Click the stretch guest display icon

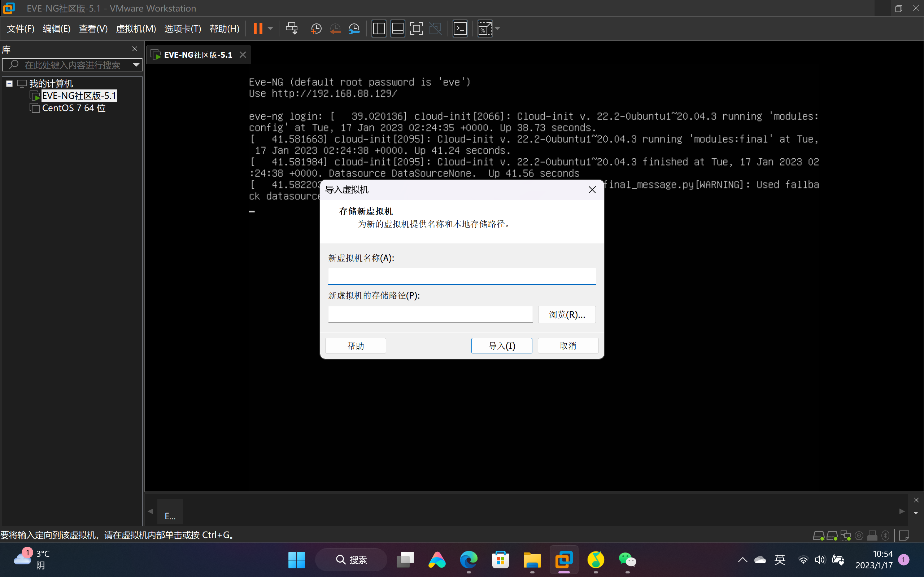pyautogui.click(x=484, y=28)
